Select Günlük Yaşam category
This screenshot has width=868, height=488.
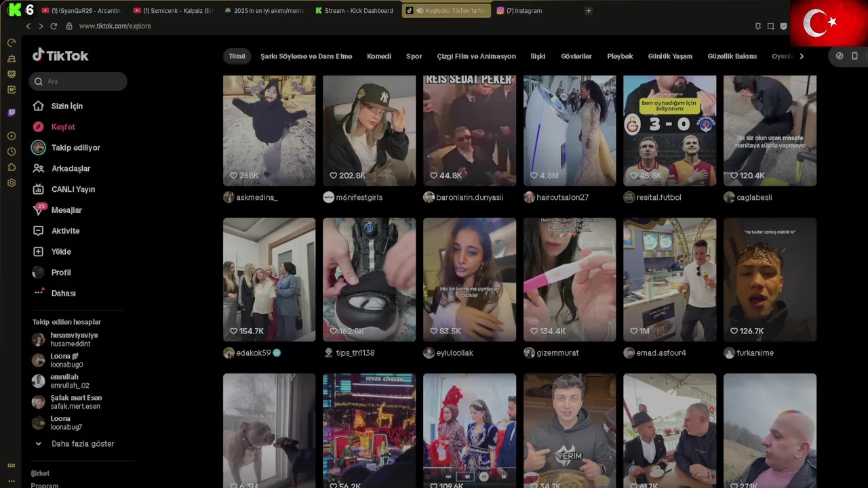point(670,56)
